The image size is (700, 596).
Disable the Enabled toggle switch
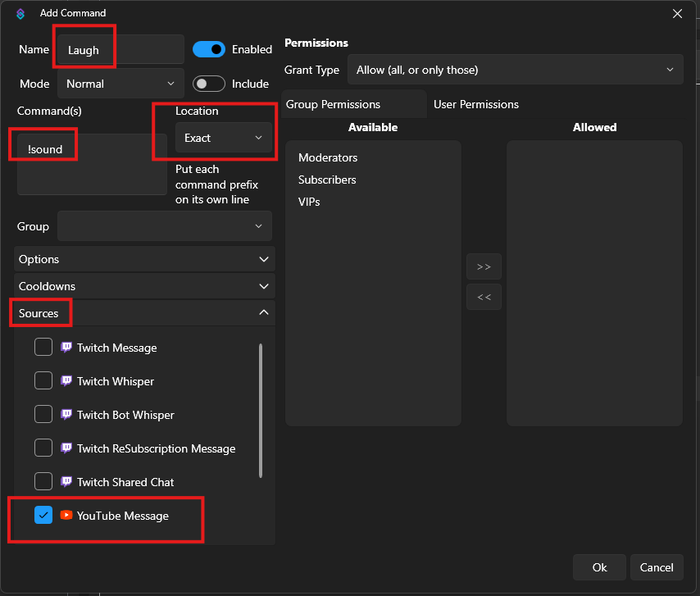pos(209,49)
